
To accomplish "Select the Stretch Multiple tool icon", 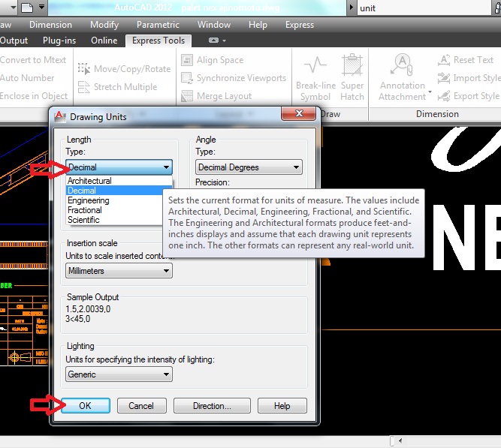I will click(x=84, y=87).
